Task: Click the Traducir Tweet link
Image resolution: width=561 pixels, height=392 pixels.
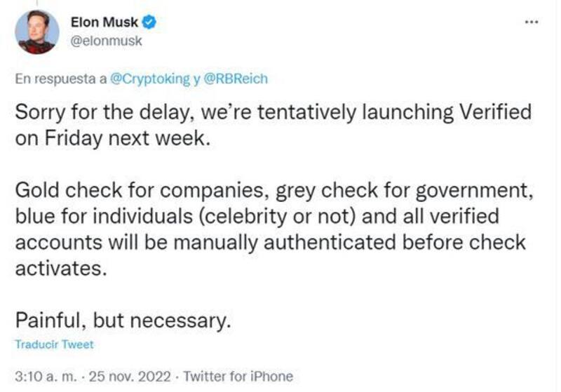Action: (x=55, y=344)
